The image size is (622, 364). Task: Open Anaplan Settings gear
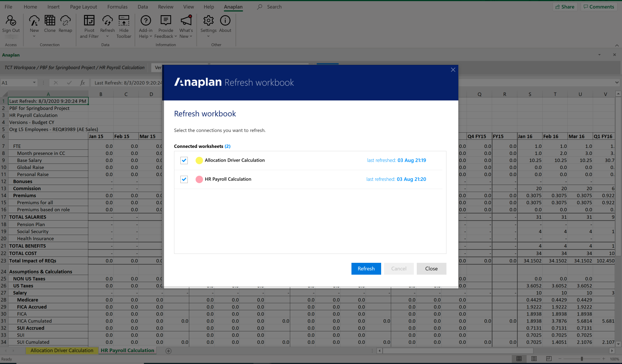(209, 20)
